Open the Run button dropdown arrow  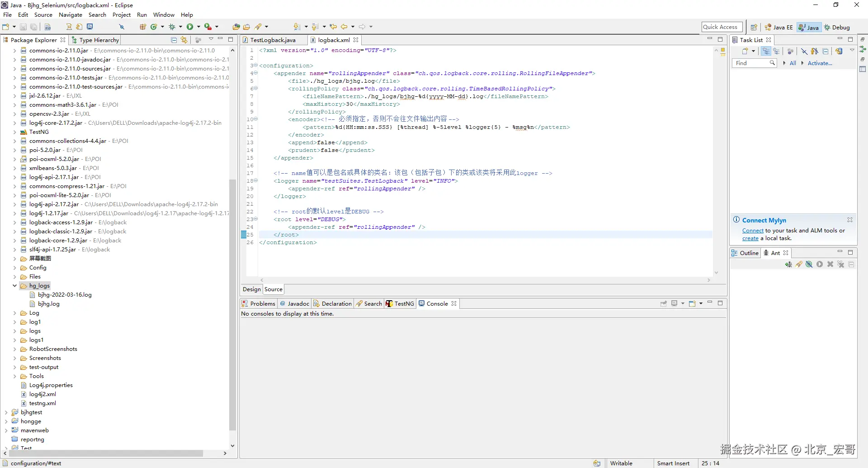coord(198,27)
